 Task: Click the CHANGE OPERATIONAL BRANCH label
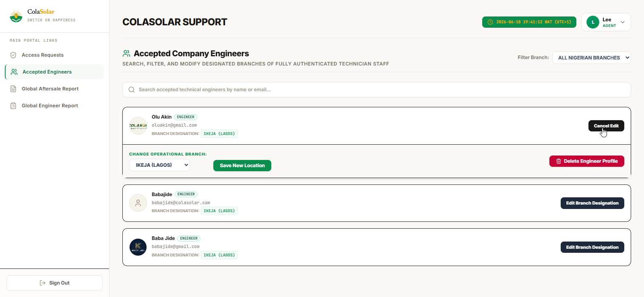[x=168, y=154]
